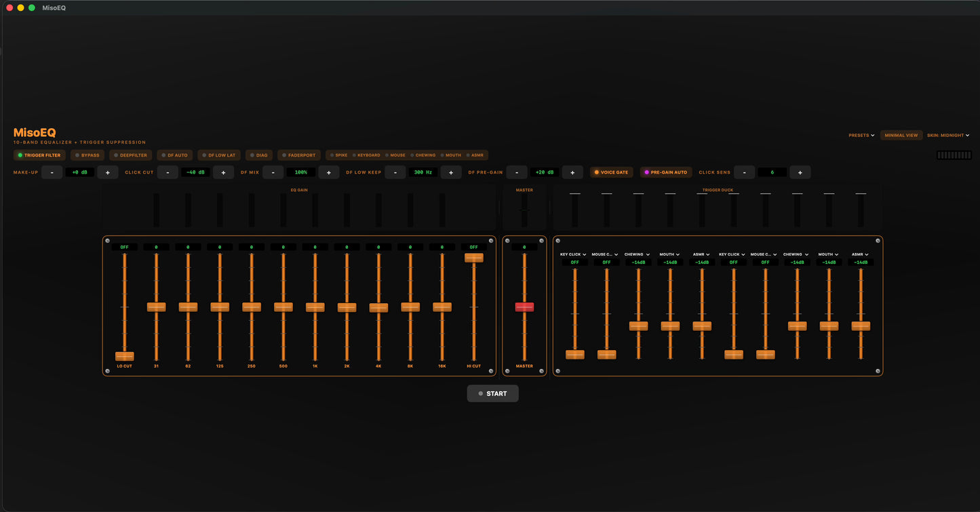Screen dimensions: 980x512
Task: Click the 16K band fader handle
Action: pos(442,307)
